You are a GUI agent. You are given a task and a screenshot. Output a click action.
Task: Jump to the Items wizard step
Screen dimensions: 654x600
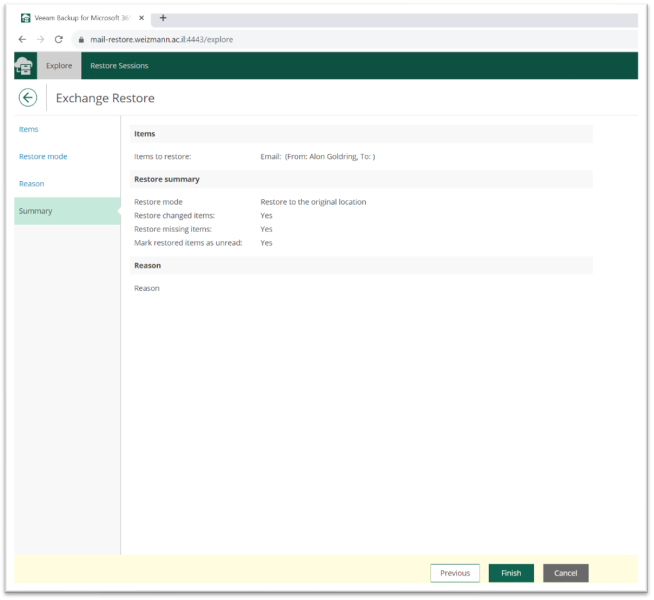coord(29,129)
